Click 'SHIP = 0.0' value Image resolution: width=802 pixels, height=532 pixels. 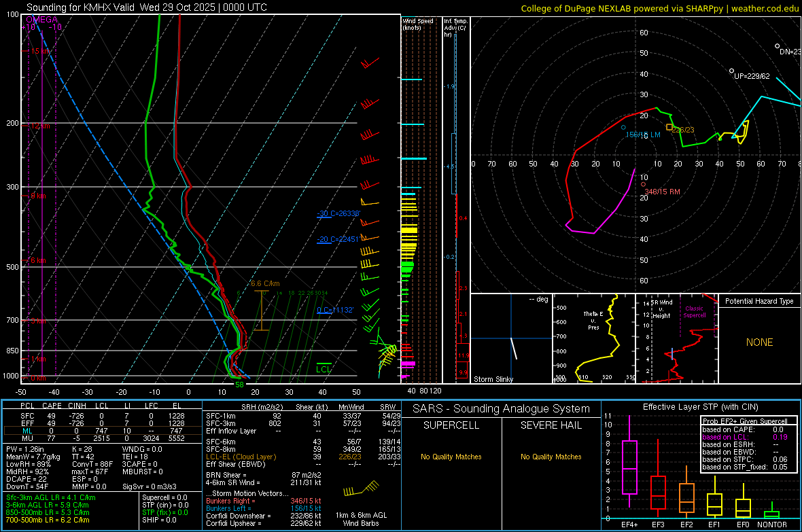pyautogui.click(x=159, y=520)
